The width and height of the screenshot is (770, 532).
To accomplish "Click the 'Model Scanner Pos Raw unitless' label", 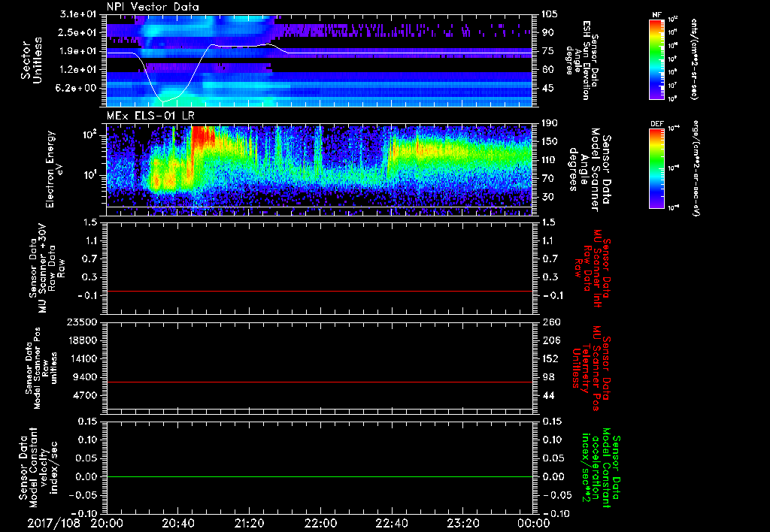I will 42,368.
